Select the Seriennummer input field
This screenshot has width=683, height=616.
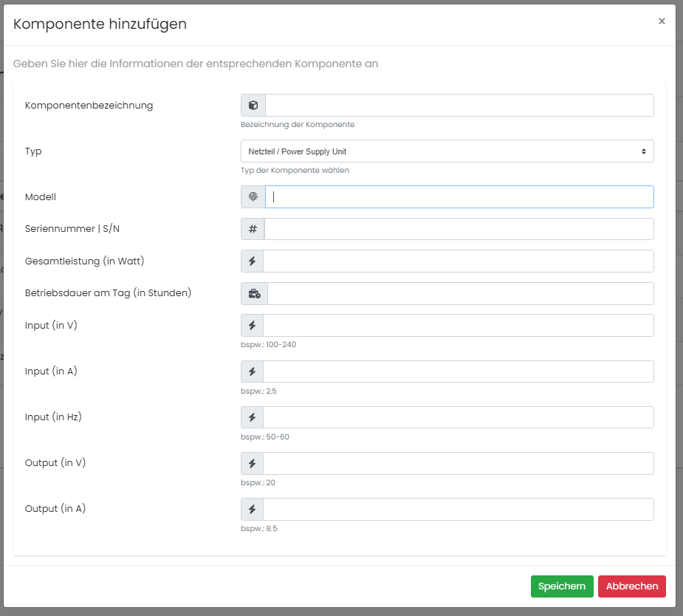click(x=459, y=229)
